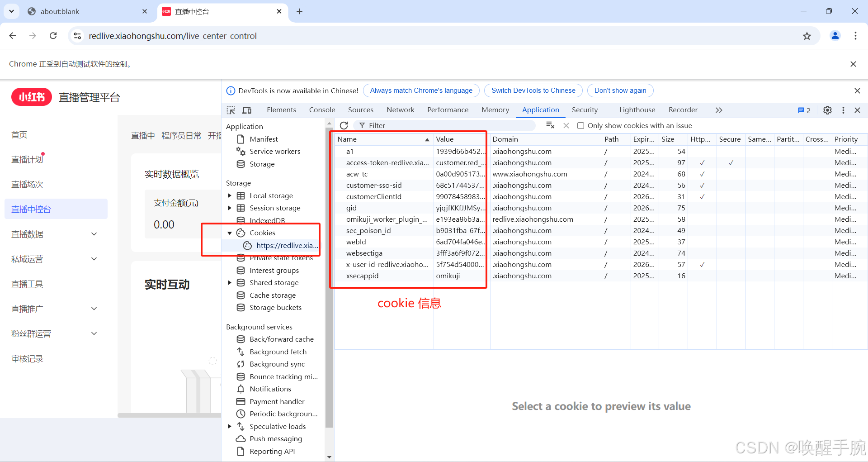Viewport: 868px width, 462px height.
Task: Open a new browser tab
Action: click(x=299, y=11)
